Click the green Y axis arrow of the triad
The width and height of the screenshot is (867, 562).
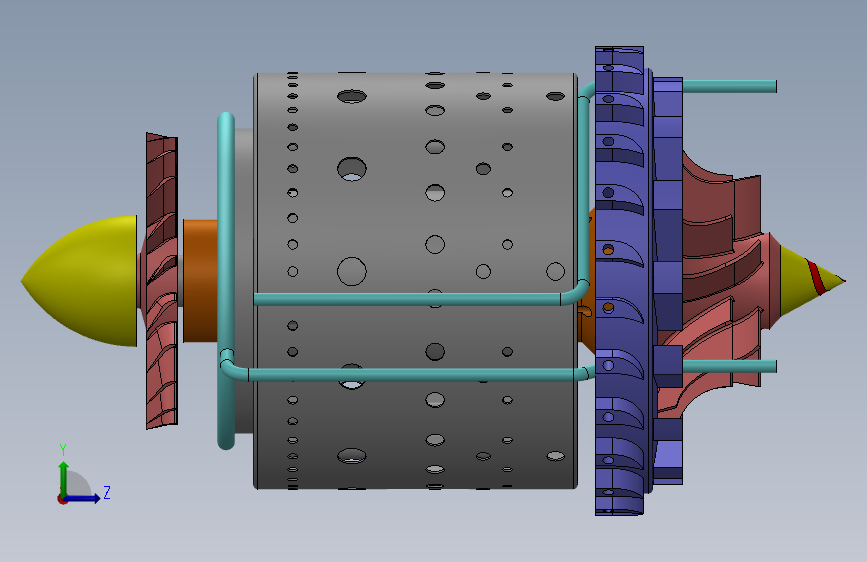pyautogui.click(x=64, y=478)
